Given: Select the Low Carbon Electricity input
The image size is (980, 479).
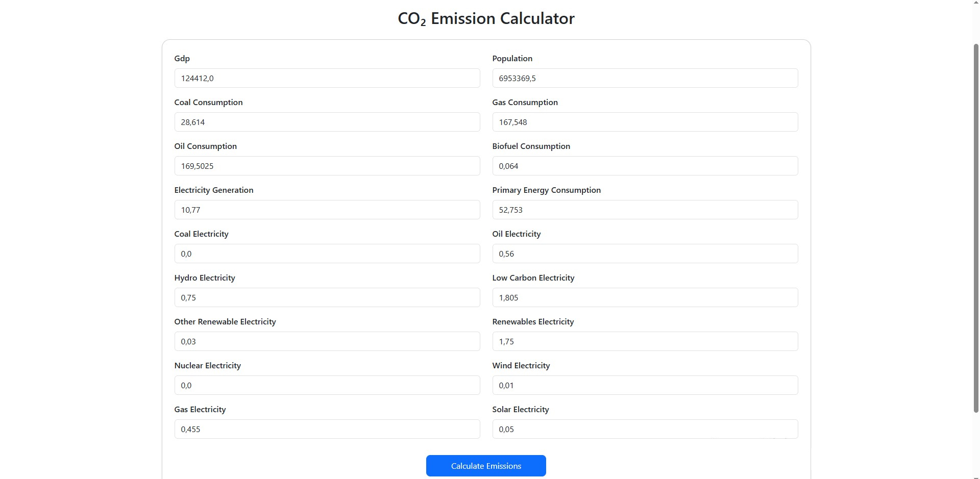Looking at the screenshot, I should tap(645, 297).
